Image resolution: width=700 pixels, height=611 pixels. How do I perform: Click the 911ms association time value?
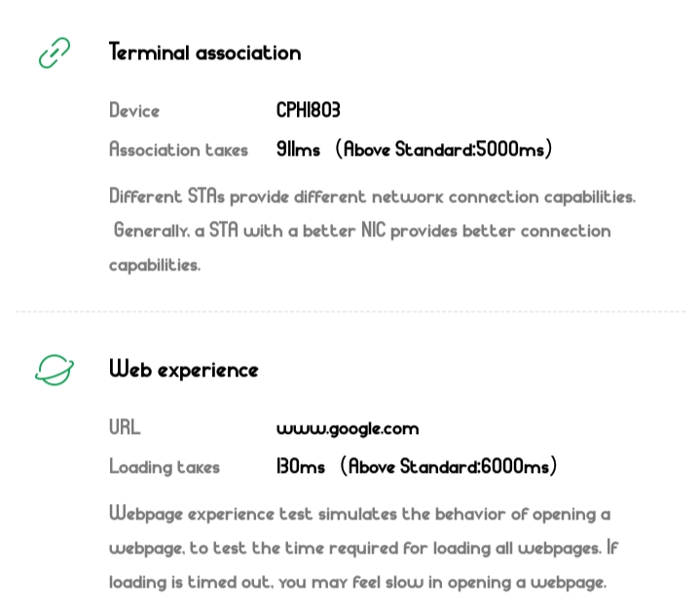coord(298,150)
